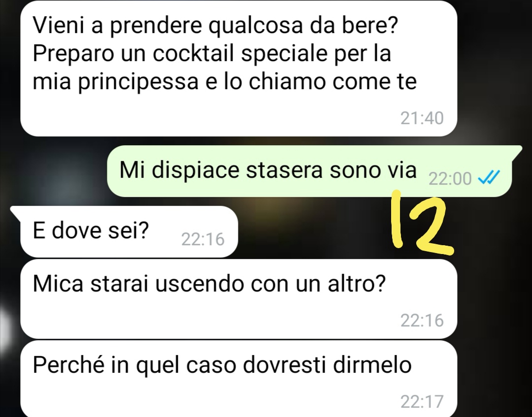Tap the word 'principessa' in the first bubble

pyautogui.click(x=138, y=82)
